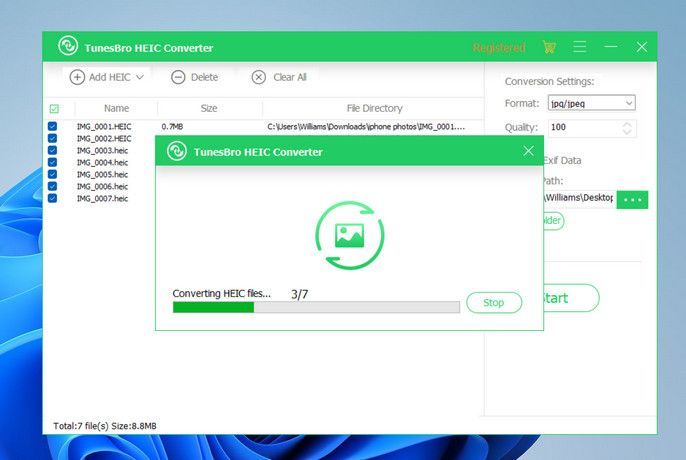This screenshot has width=686, height=460.
Task: Select the IMG_0001.HEIC file name
Action: (x=104, y=126)
